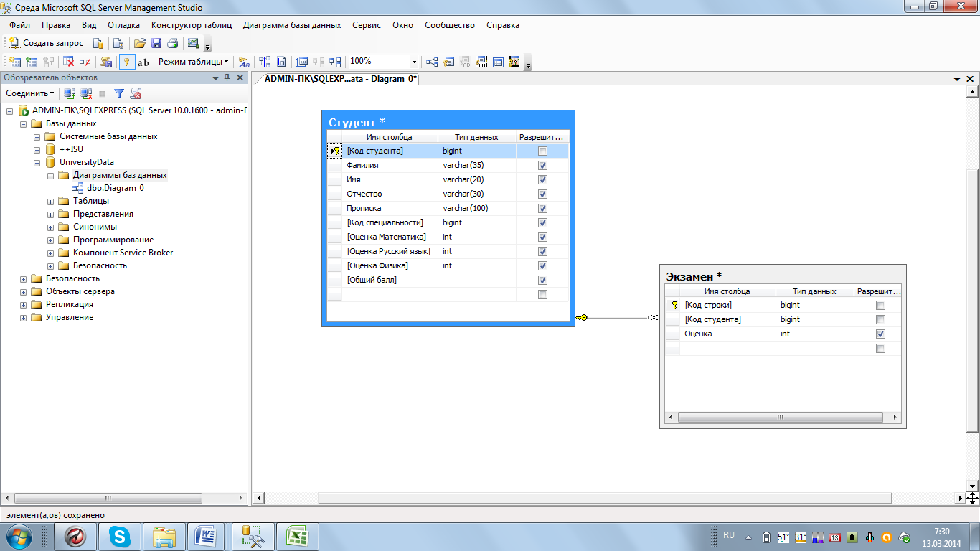
Task: Open the Соединить dropdown in Object Explorer
Action: tap(30, 93)
